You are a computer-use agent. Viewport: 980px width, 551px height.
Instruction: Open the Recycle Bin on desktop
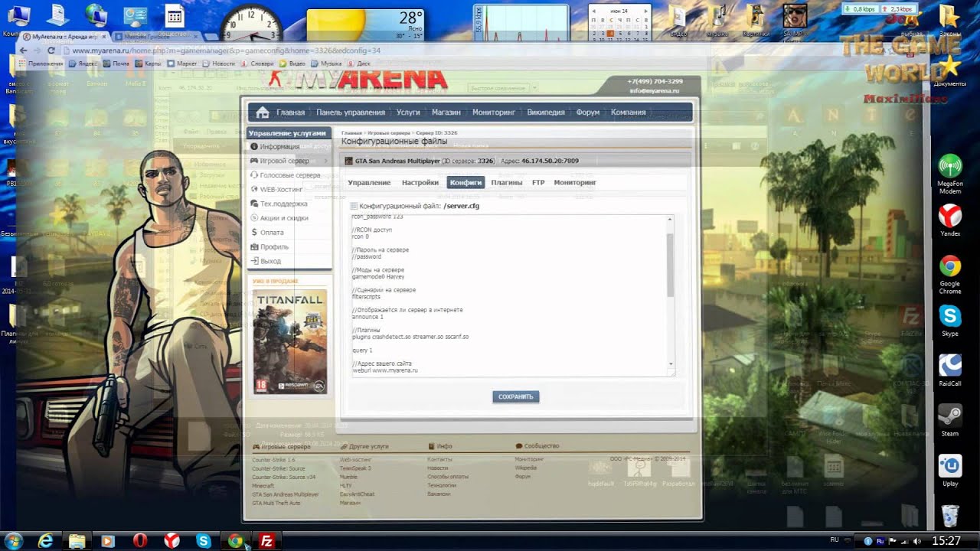[x=950, y=514]
